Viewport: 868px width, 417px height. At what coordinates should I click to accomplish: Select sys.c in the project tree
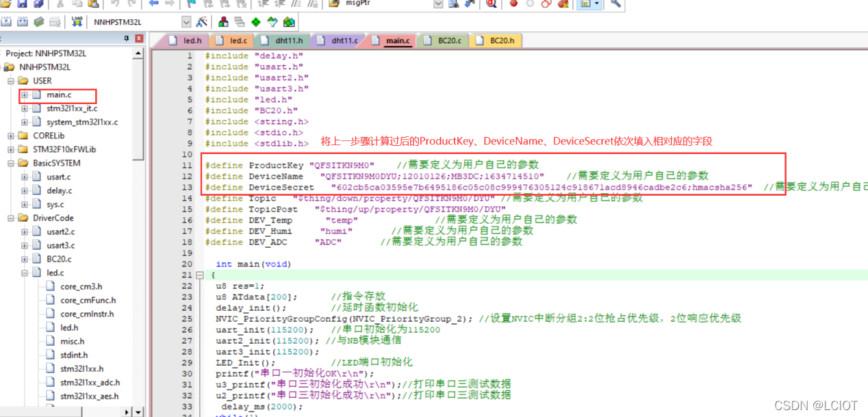[55, 204]
